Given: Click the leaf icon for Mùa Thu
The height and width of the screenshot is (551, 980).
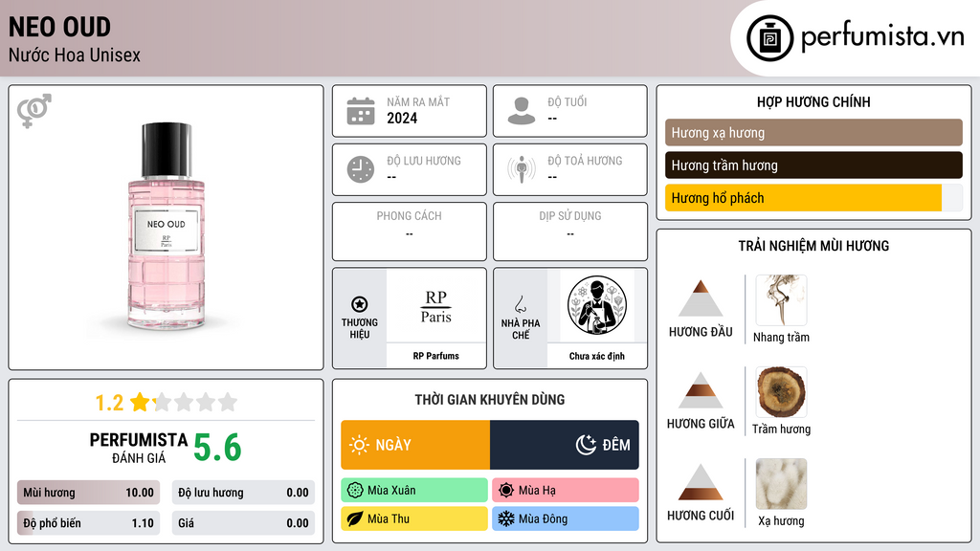Looking at the screenshot, I should (x=355, y=519).
